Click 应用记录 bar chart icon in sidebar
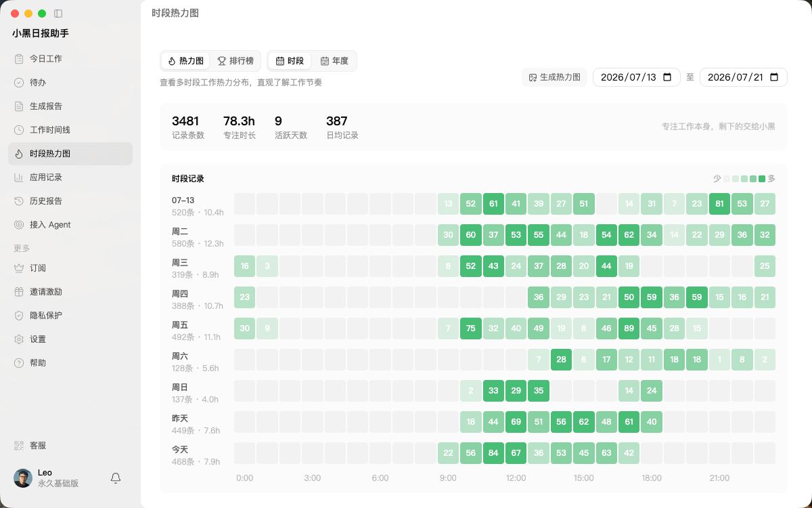The width and height of the screenshot is (812, 508). pos(19,177)
